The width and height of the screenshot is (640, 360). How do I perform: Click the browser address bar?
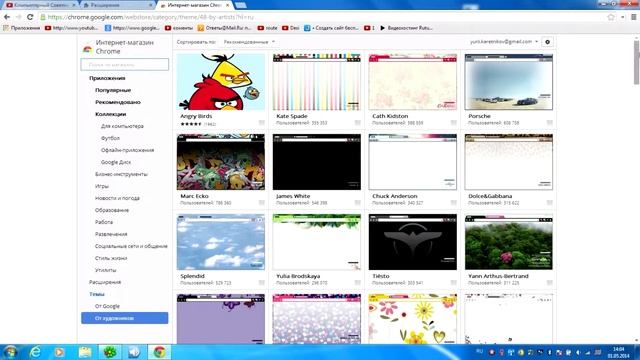[322, 17]
